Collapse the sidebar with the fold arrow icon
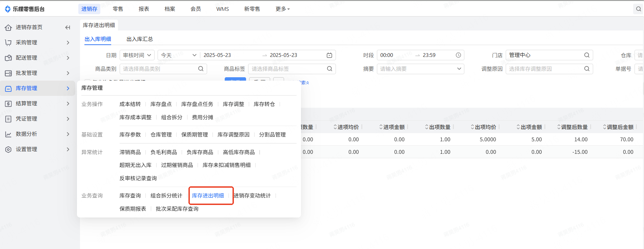 68,27
